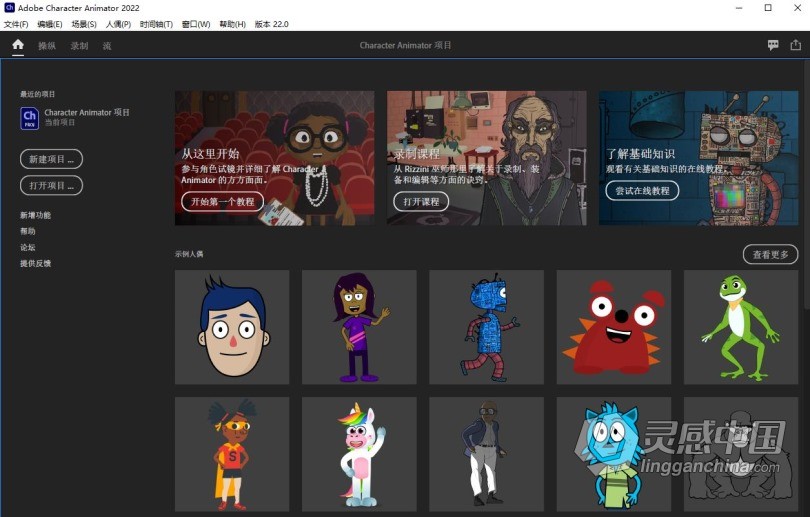This screenshot has width=810, height=517.
Task: Open the 帮助(H) menu
Action: pyautogui.click(x=232, y=24)
